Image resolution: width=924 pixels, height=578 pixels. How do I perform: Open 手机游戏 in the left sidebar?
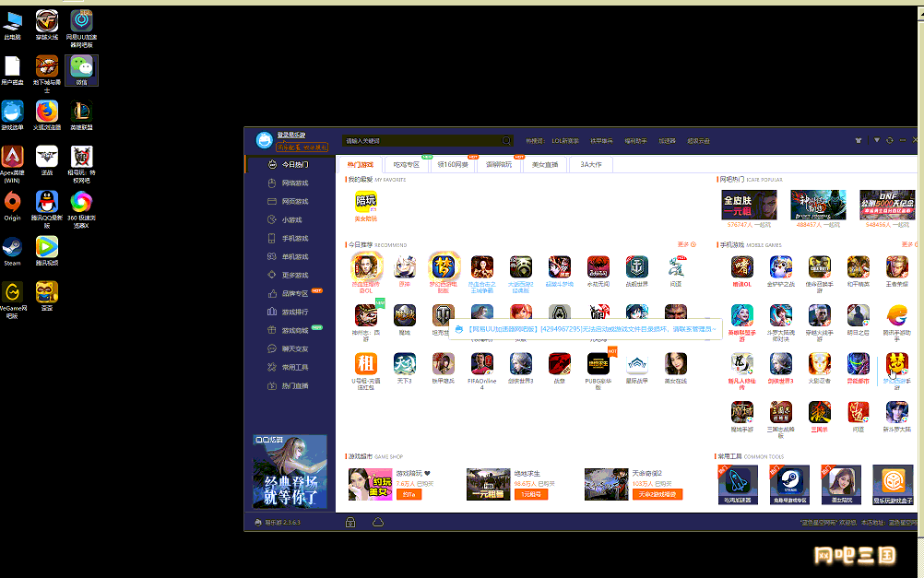[x=290, y=239]
